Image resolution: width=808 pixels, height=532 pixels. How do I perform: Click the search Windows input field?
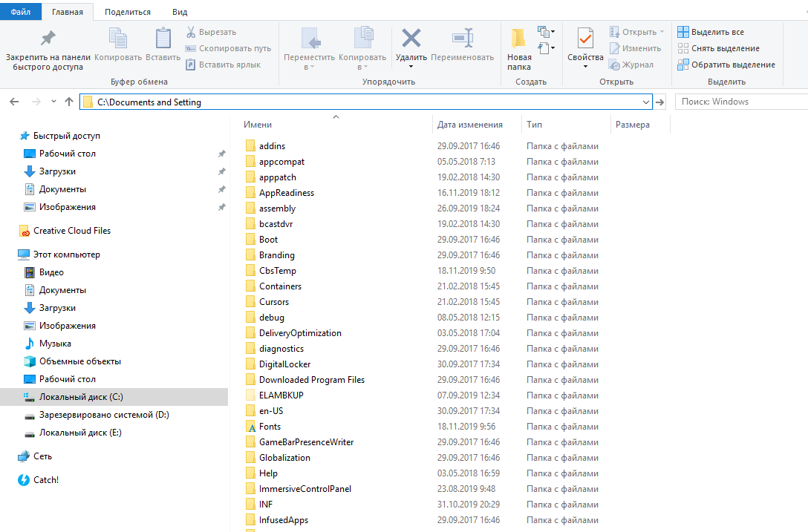click(x=739, y=102)
